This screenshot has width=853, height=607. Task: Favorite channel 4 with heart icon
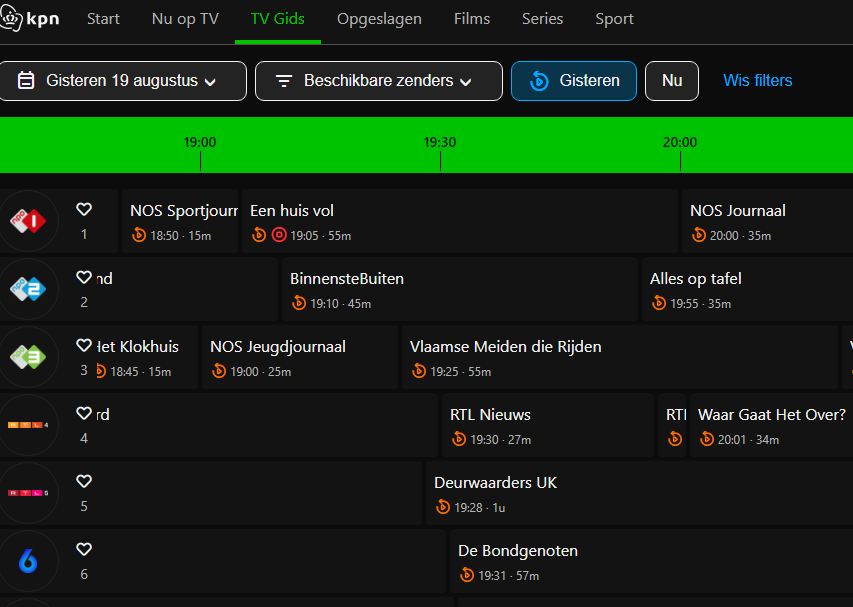[x=84, y=413]
